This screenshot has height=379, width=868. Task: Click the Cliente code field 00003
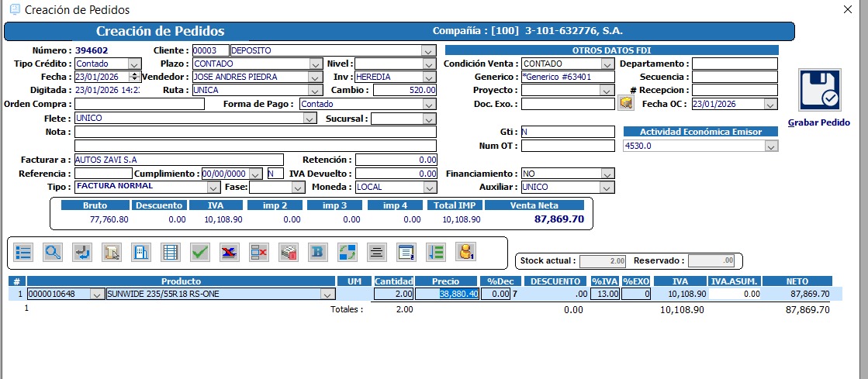210,50
